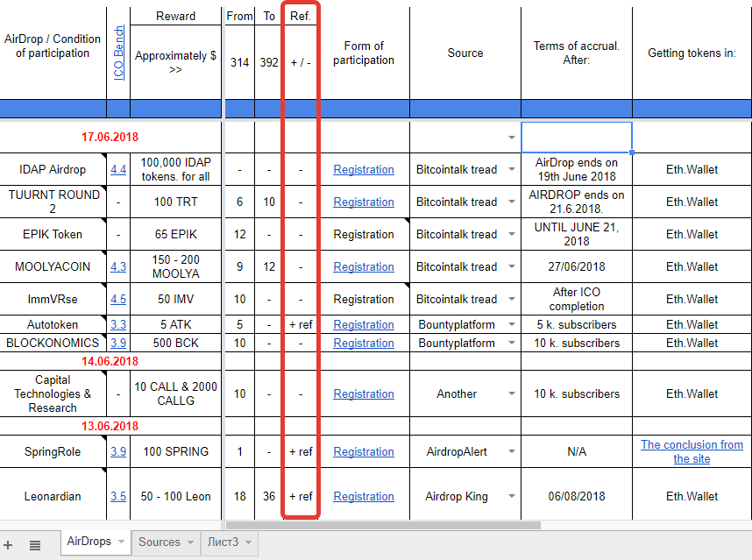Open Source dropdown for MOOLYACOIN
Image resolution: width=752 pixels, height=560 pixels.
coord(512,266)
